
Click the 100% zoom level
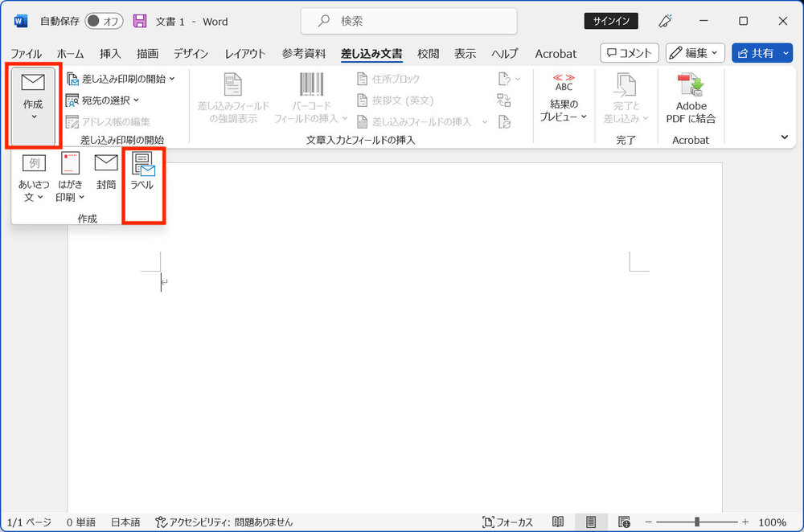click(772, 522)
